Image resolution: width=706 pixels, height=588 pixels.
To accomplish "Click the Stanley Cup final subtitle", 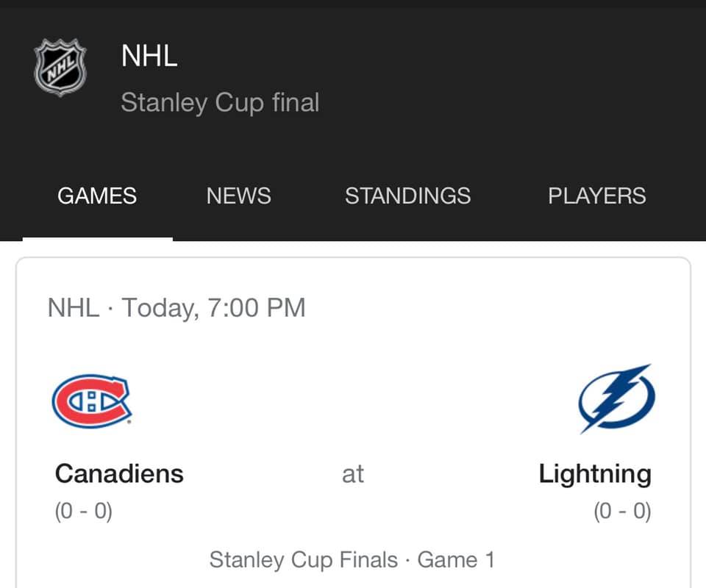I will click(220, 103).
